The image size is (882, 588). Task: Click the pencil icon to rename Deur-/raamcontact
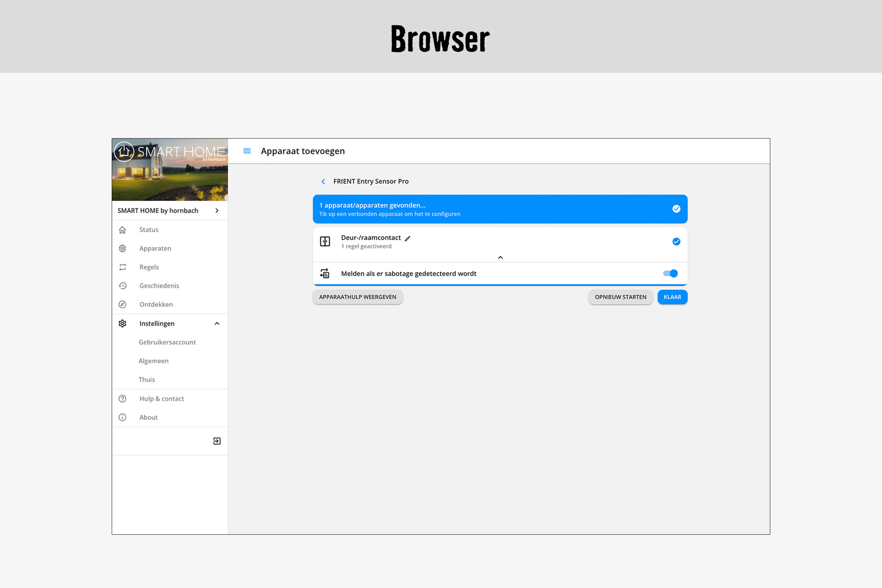(x=408, y=239)
